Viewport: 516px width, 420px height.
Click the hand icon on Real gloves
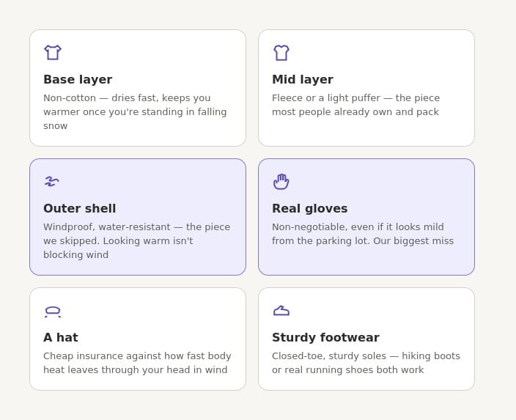pyautogui.click(x=281, y=182)
